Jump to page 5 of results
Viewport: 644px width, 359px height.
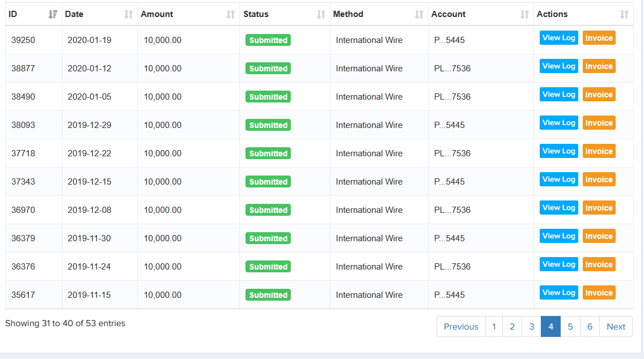click(x=570, y=327)
